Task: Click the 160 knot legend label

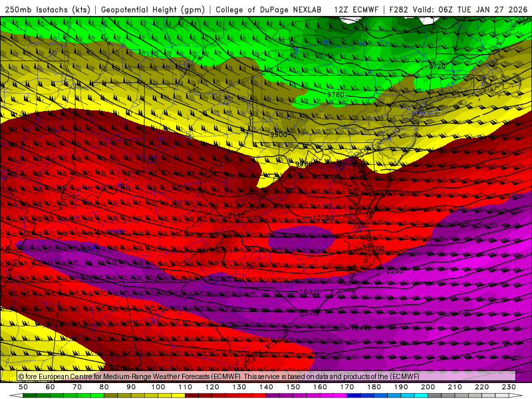Action: click(x=320, y=387)
